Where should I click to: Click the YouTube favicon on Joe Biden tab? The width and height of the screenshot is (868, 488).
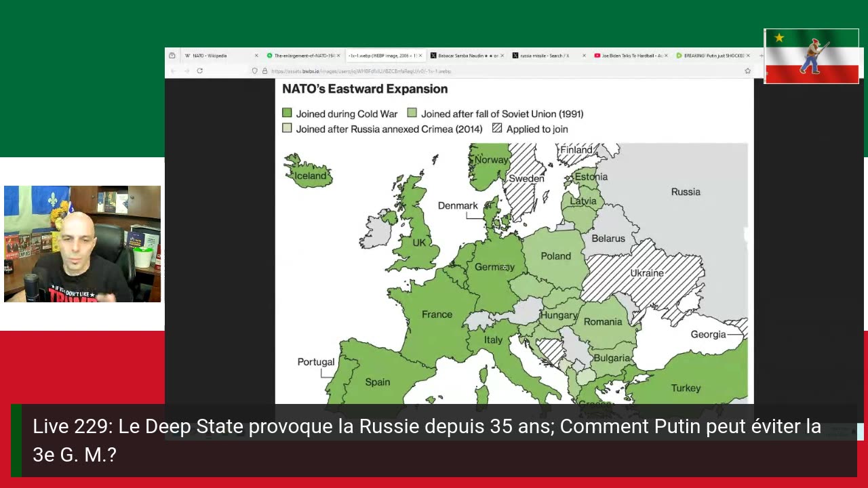pyautogui.click(x=597, y=56)
